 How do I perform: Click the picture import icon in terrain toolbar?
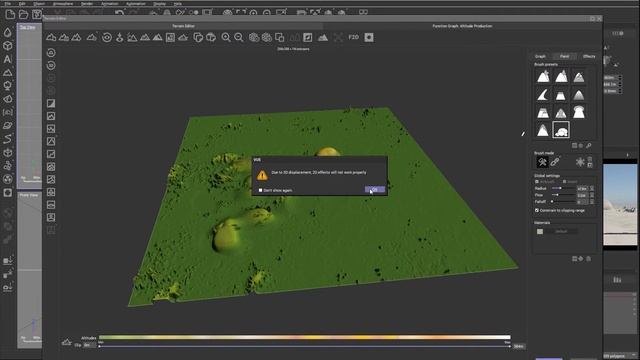170,38
